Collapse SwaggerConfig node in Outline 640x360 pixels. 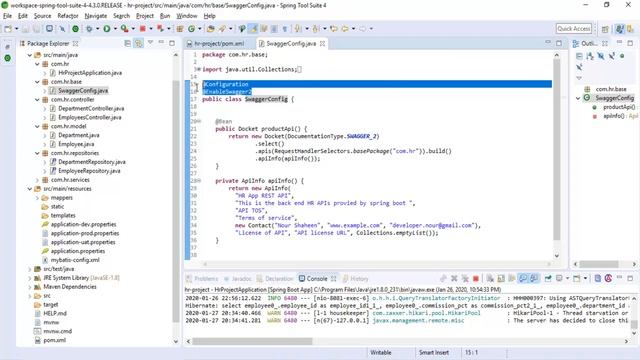tap(578, 98)
